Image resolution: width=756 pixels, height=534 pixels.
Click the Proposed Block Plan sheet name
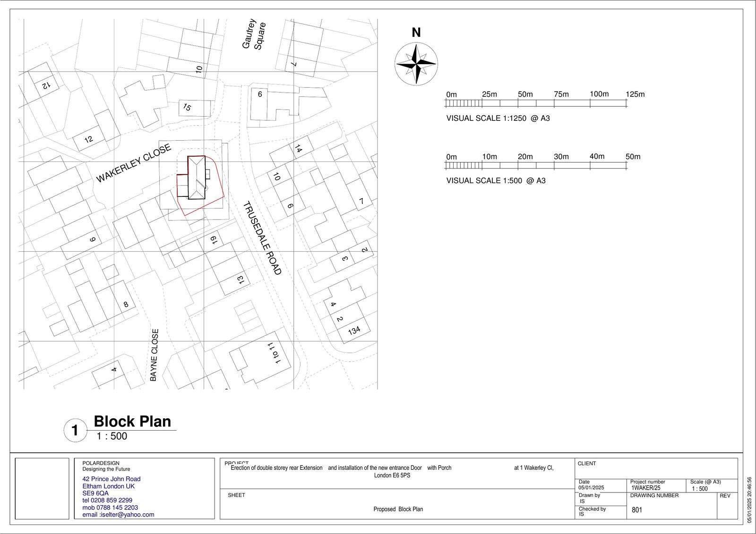398,509
